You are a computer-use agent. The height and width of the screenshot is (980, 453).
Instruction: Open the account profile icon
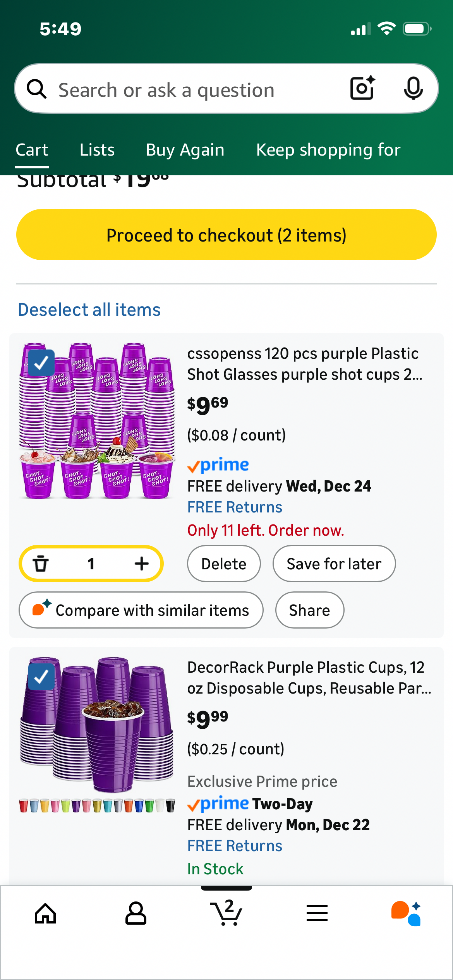[x=136, y=913]
